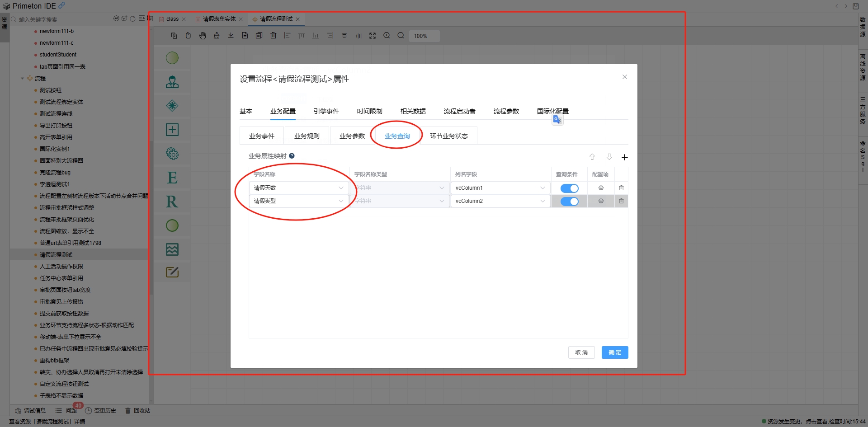Click the zoom in magnifier icon
This screenshot has width=868, height=427.
[x=387, y=36]
